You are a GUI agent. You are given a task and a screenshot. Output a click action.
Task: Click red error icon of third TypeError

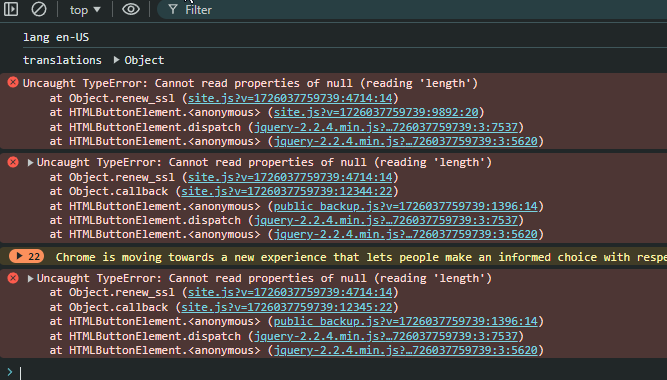point(13,278)
